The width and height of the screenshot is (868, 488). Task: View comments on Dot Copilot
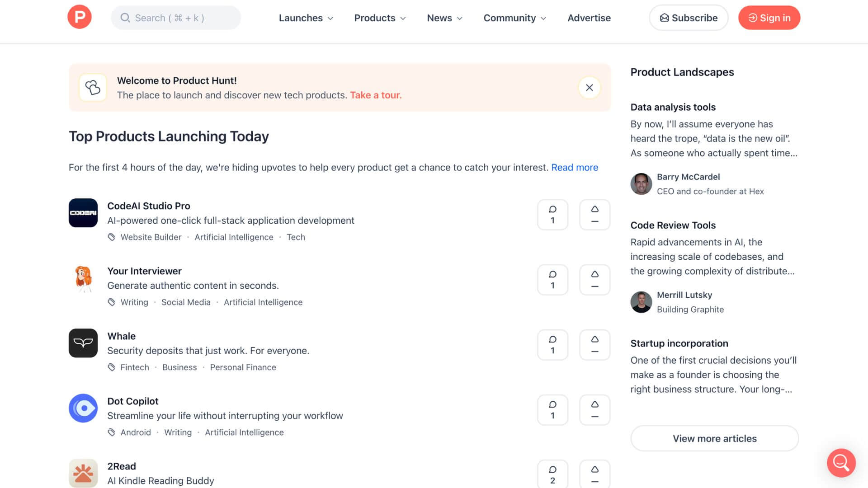(552, 410)
